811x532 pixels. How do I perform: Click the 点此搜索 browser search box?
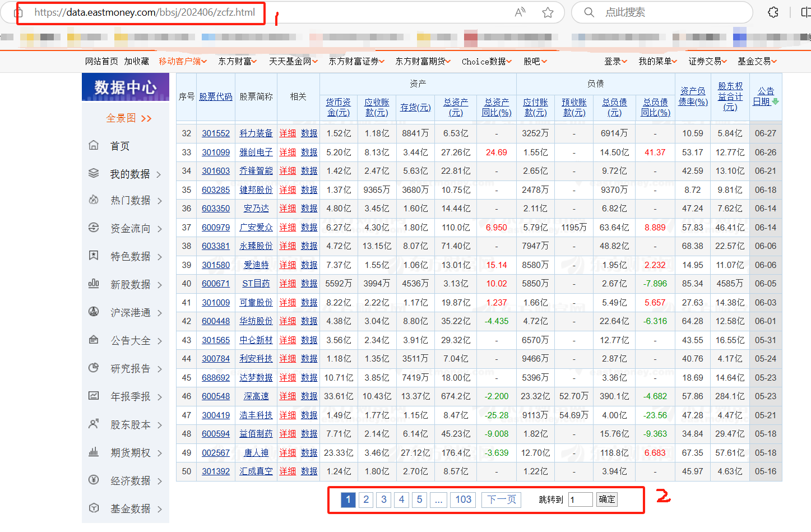662,12
